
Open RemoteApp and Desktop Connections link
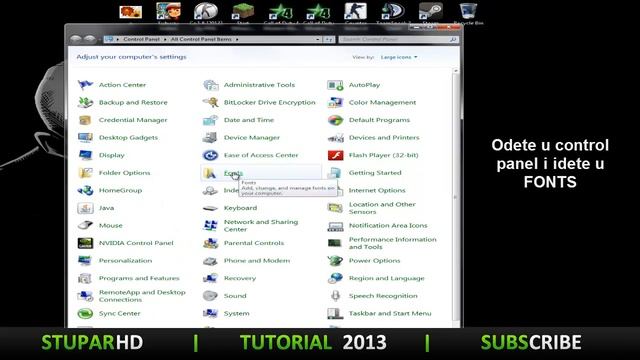click(x=142, y=296)
